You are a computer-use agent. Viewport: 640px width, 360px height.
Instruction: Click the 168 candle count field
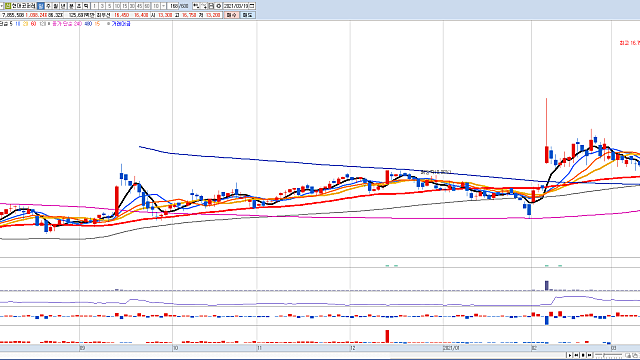click(173, 6)
